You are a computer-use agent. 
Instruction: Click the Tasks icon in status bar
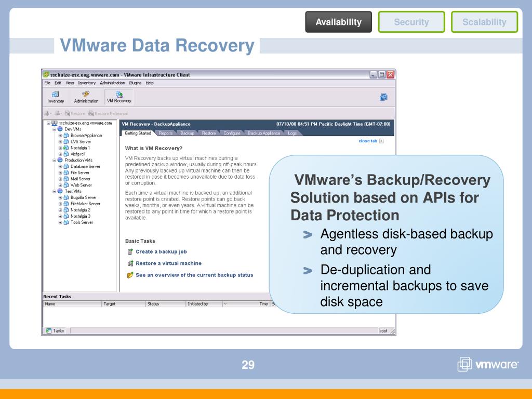(x=49, y=330)
